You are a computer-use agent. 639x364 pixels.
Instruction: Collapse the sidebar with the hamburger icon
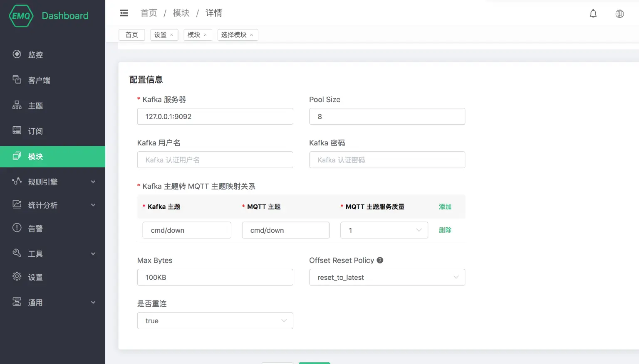tap(124, 13)
